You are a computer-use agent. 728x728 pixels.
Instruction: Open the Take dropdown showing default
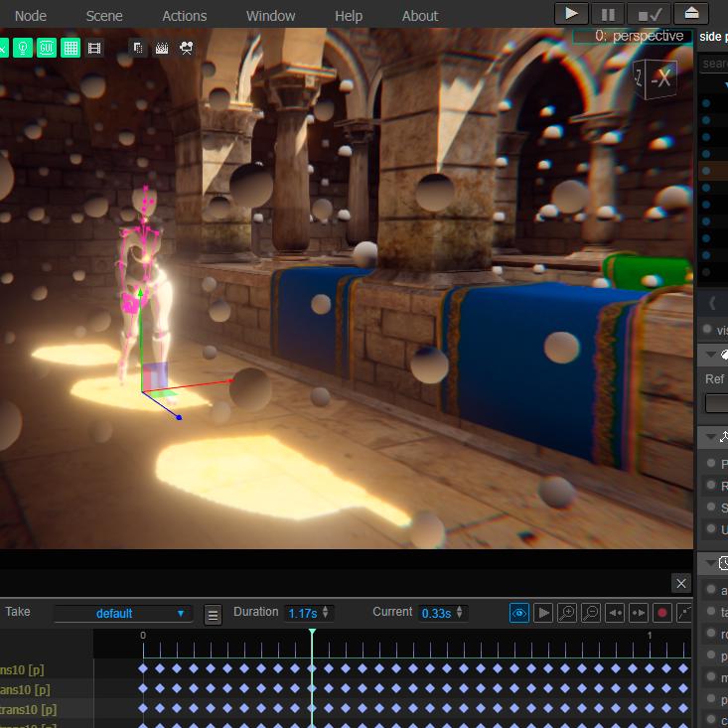[122, 613]
